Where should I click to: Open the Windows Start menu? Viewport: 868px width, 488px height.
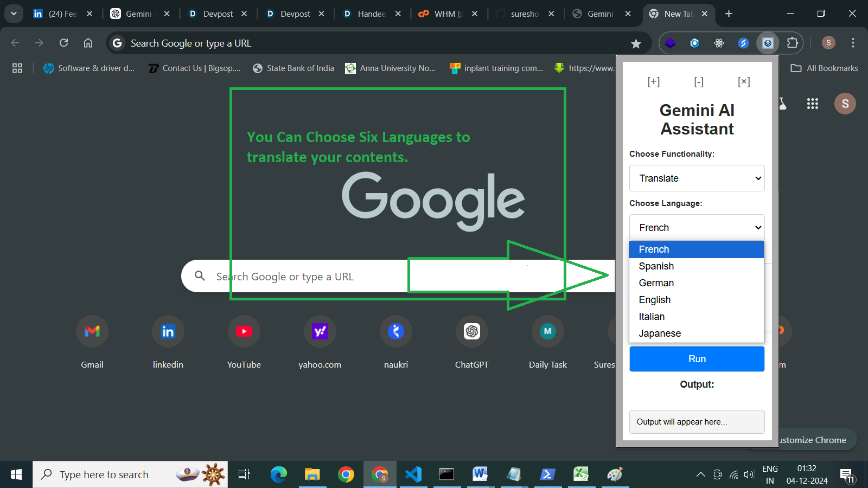[x=16, y=474]
